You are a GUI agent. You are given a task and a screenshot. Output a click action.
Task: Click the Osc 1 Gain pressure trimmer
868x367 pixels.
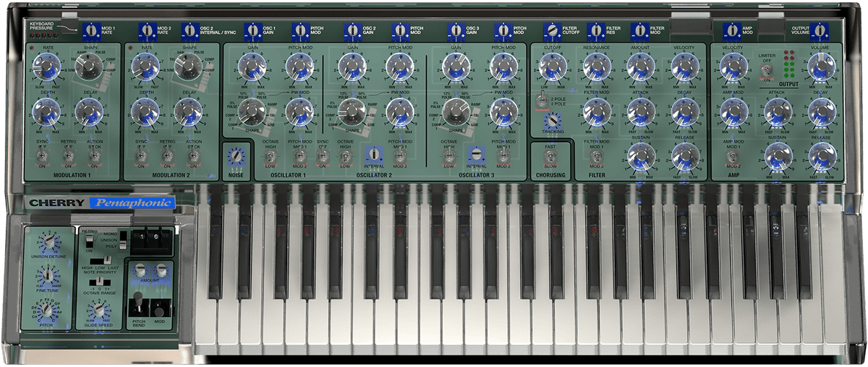tap(252, 30)
